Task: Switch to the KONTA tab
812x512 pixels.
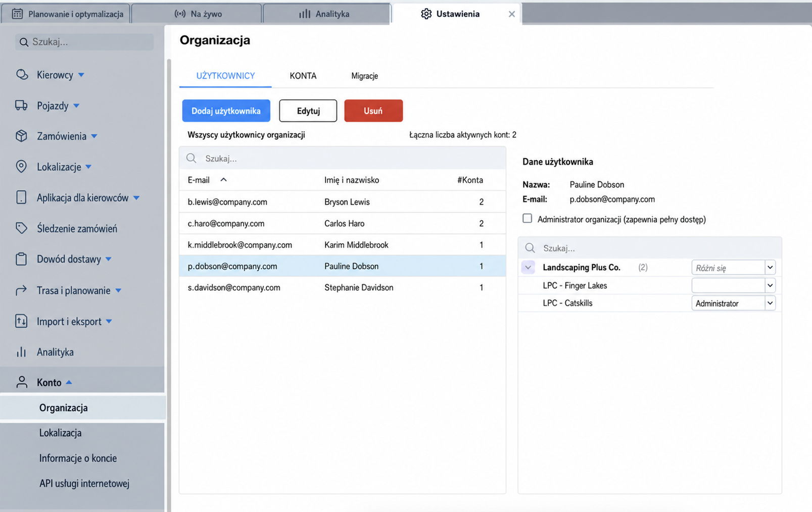Action: (303, 76)
